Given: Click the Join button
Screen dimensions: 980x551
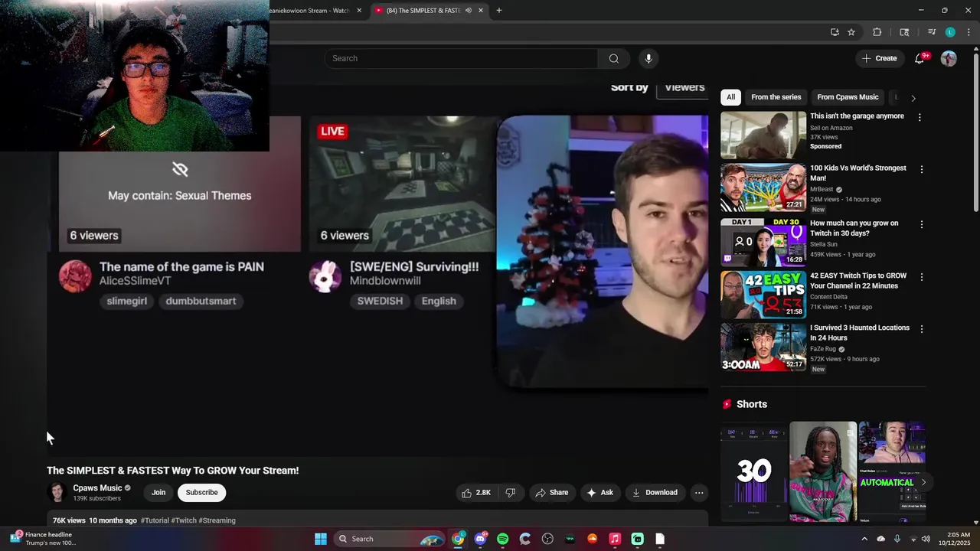Looking at the screenshot, I should tap(158, 493).
